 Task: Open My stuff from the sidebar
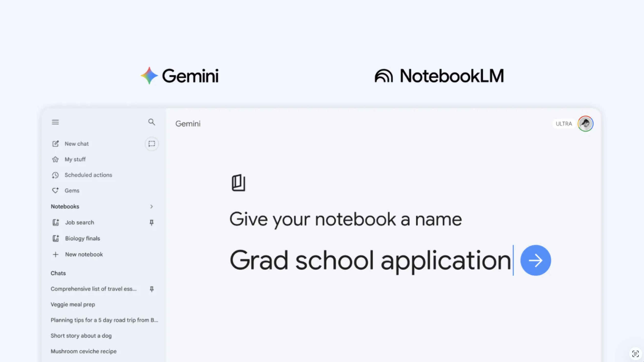75,159
